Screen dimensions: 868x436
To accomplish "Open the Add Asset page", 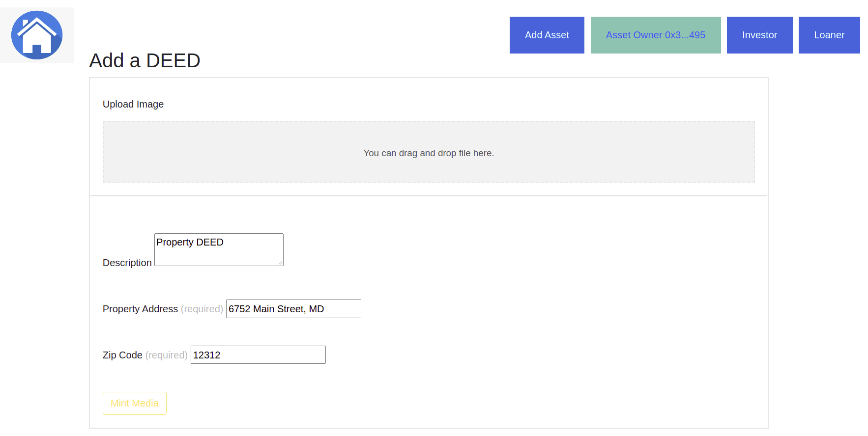I will pos(547,35).
